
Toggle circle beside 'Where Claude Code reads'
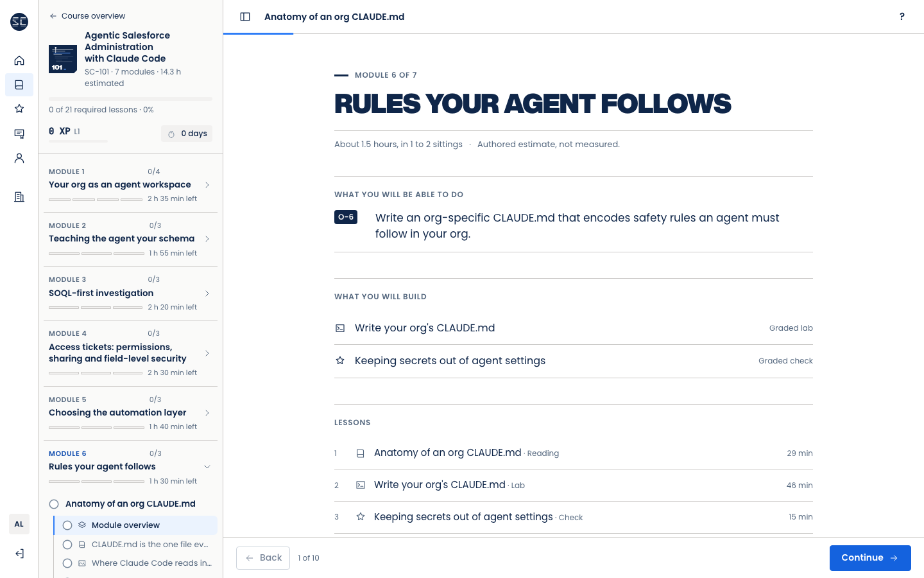point(67,563)
